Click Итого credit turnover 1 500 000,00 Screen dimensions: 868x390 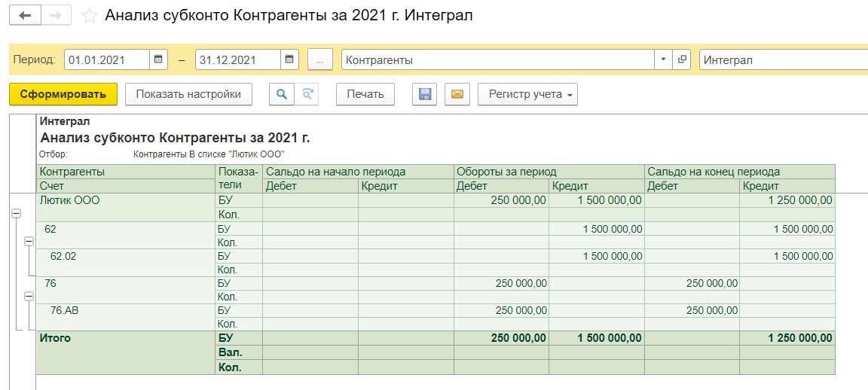pos(598,338)
